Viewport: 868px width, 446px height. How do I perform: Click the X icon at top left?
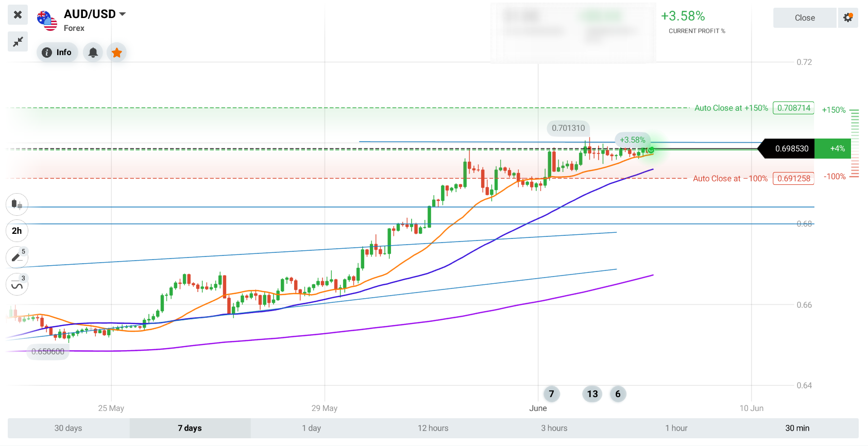coord(18,14)
